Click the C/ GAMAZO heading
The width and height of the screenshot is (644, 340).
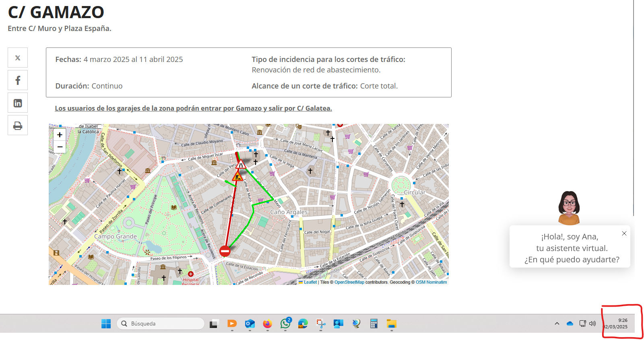[56, 12]
